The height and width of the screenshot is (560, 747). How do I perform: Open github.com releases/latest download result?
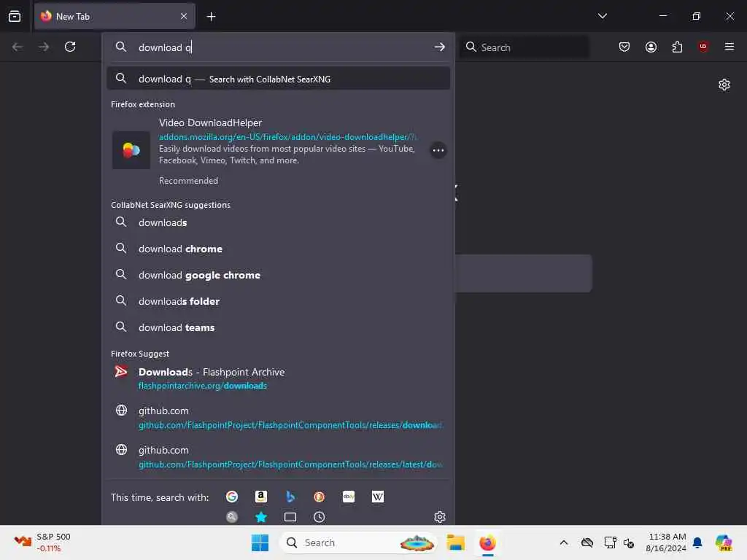point(278,457)
